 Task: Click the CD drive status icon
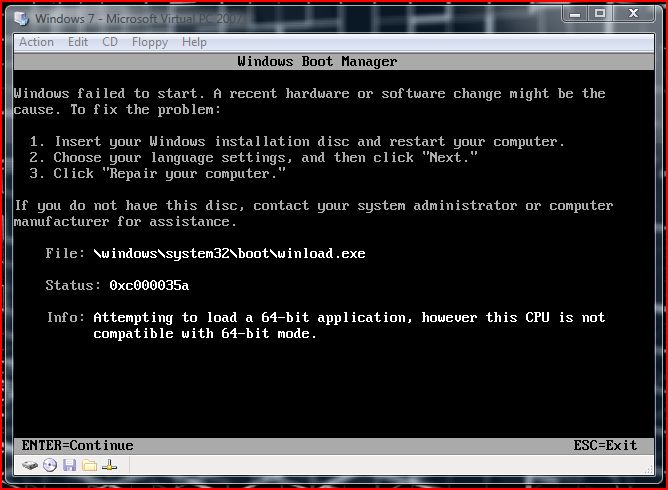pos(49,465)
